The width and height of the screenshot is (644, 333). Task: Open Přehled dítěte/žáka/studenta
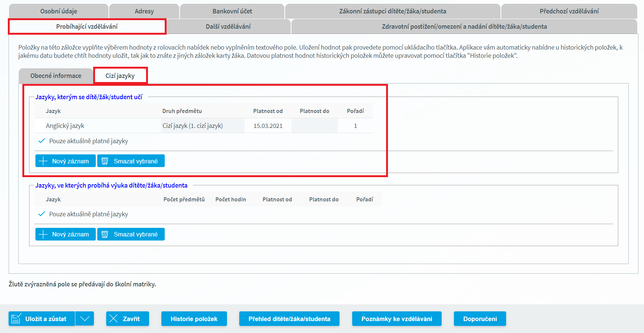click(x=289, y=319)
